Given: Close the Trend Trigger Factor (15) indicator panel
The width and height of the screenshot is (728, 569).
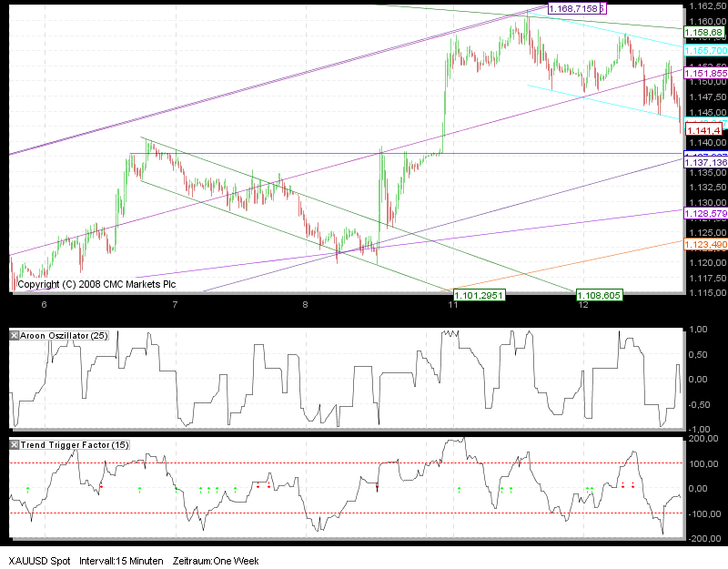Looking at the screenshot, I should (x=13, y=446).
